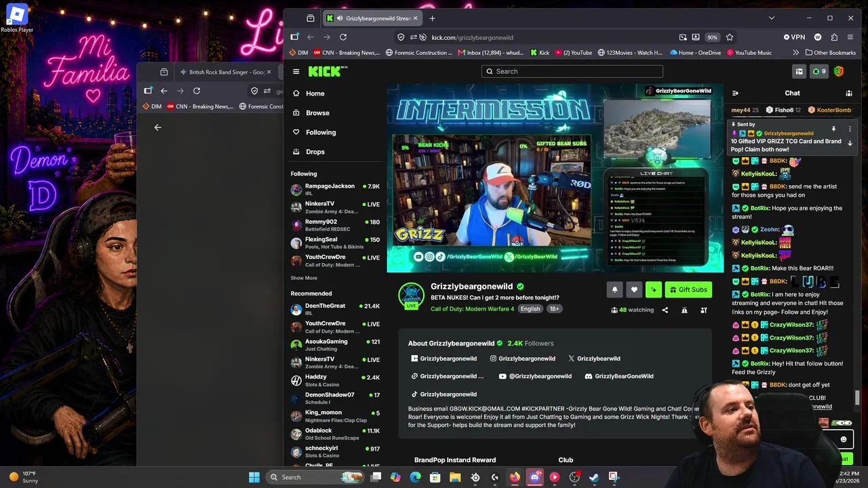Show more bookmarks with the double chevron
Image resolution: width=868 pixels, height=488 pixels.
795,53
